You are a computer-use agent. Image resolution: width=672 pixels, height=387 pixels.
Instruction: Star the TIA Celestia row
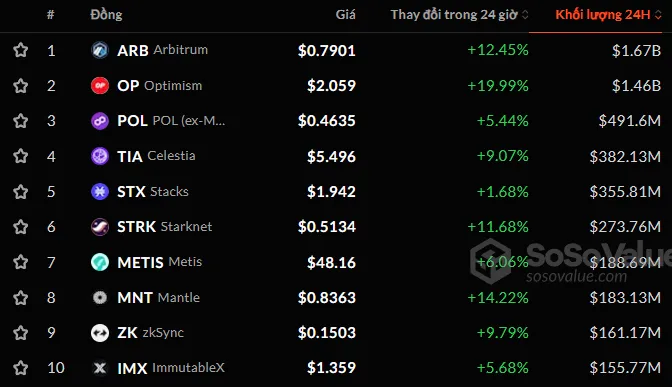click(x=21, y=156)
